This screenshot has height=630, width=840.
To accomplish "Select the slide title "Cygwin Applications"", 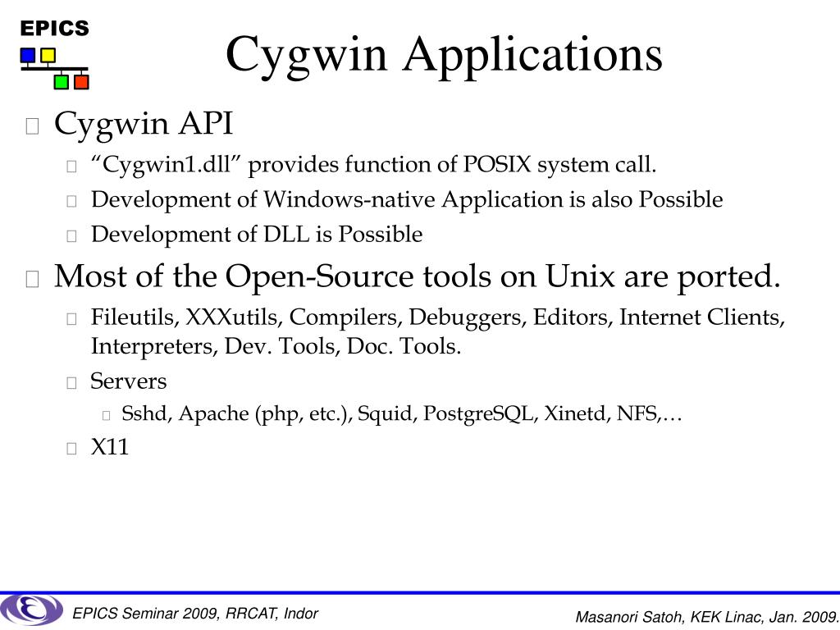I will 444,57.
